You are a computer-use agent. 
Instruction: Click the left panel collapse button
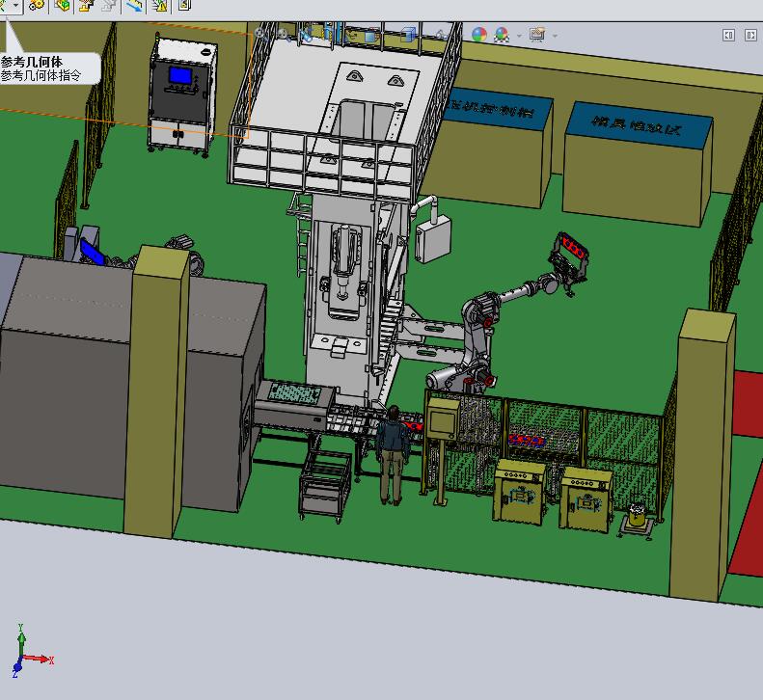[x=728, y=35]
